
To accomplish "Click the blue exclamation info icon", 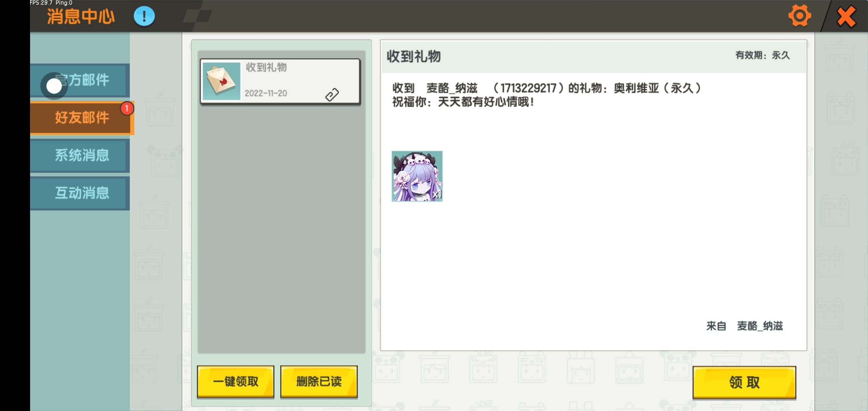I will [144, 16].
